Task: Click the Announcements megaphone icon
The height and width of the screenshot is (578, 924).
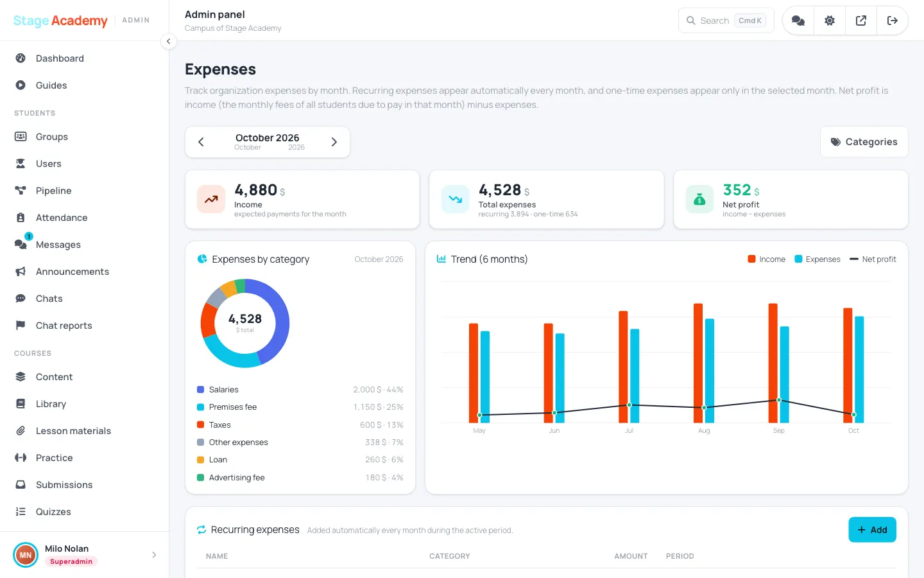Action: (21, 272)
